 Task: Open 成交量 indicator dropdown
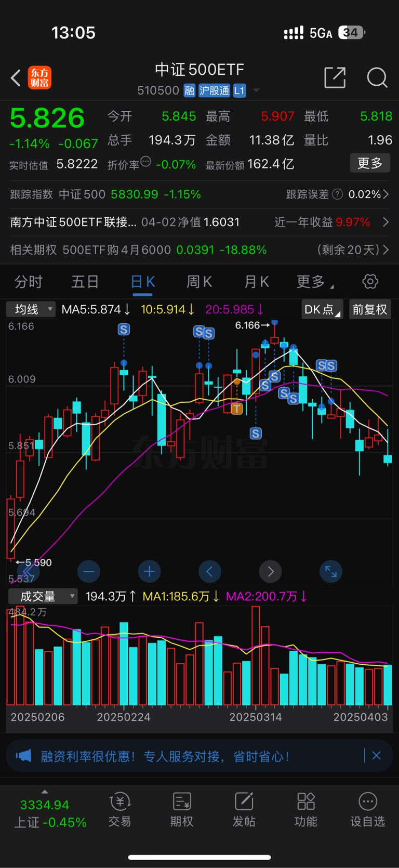pos(43,596)
